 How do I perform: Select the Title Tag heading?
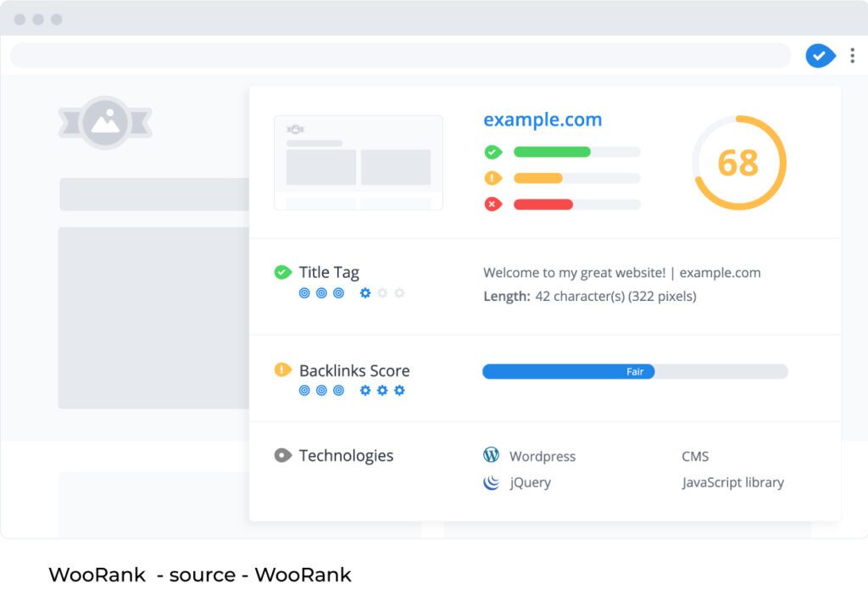(x=329, y=272)
